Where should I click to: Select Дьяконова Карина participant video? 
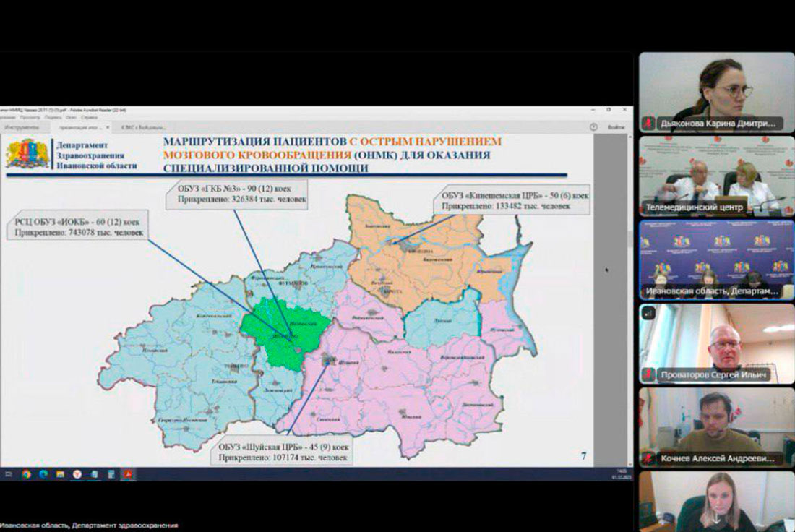(x=716, y=90)
